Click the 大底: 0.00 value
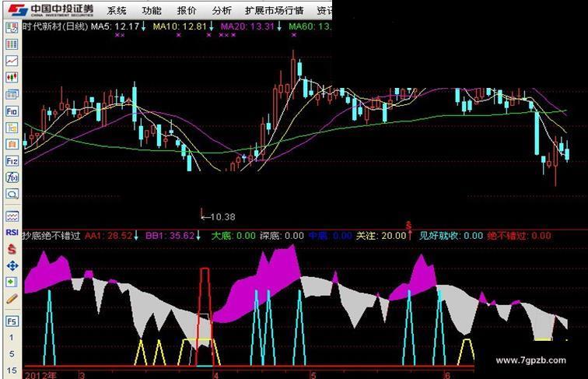This screenshot has width=588, height=379. click(x=233, y=236)
